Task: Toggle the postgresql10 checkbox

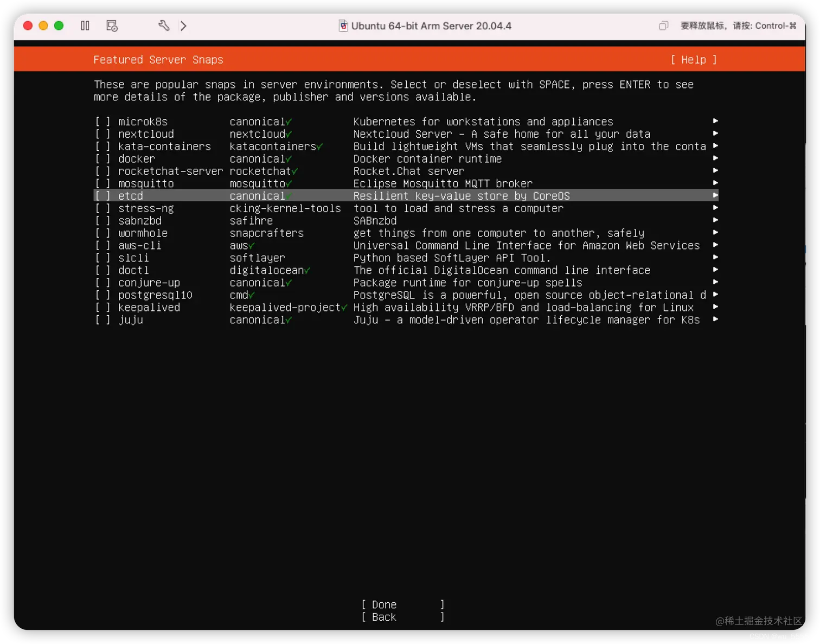Action: [x=102, y=295]
